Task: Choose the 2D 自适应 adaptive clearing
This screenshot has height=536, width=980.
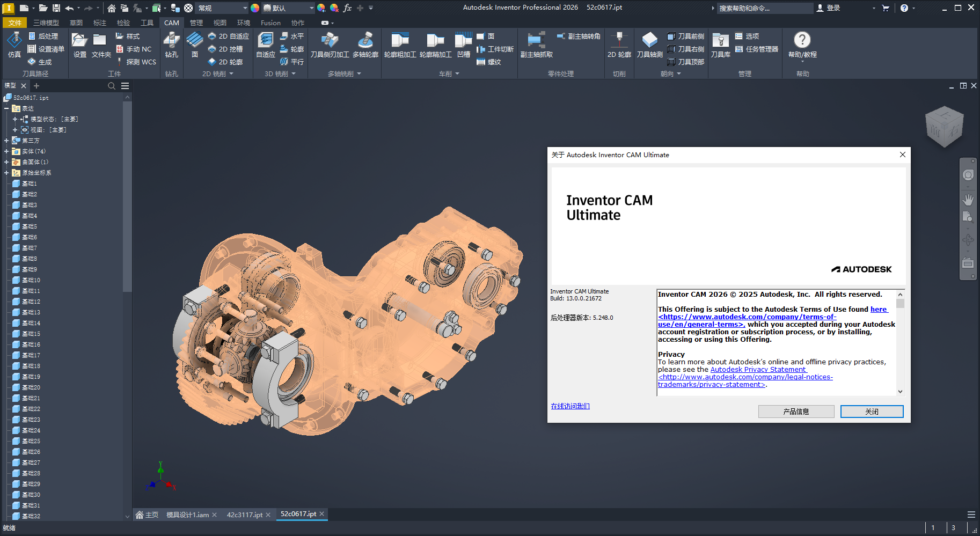Action: 228,36
